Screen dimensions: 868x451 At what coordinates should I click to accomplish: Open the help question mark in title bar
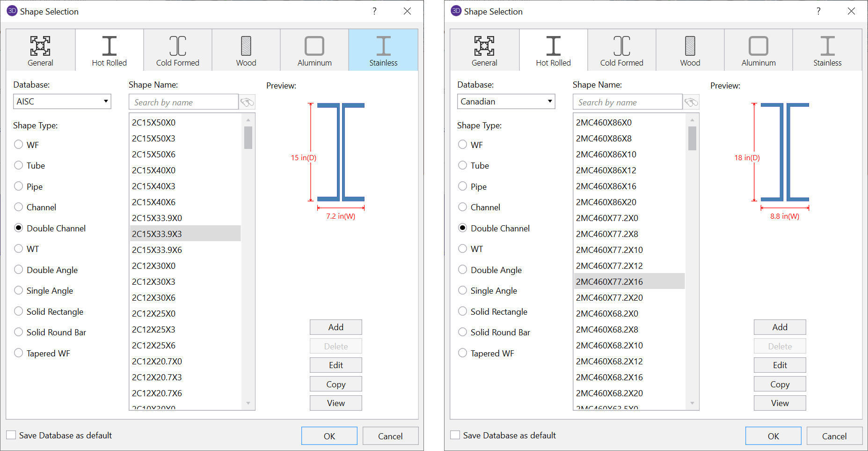(x=374, y=11)
